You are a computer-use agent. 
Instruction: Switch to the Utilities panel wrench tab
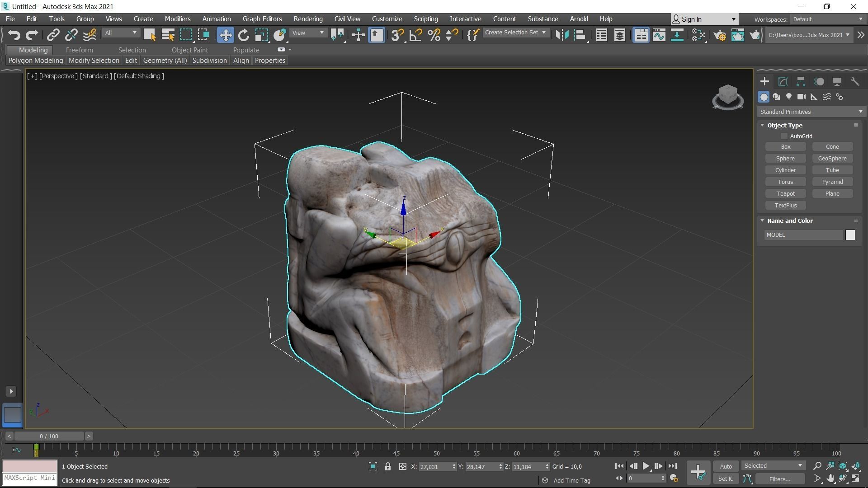click(855, 81)
